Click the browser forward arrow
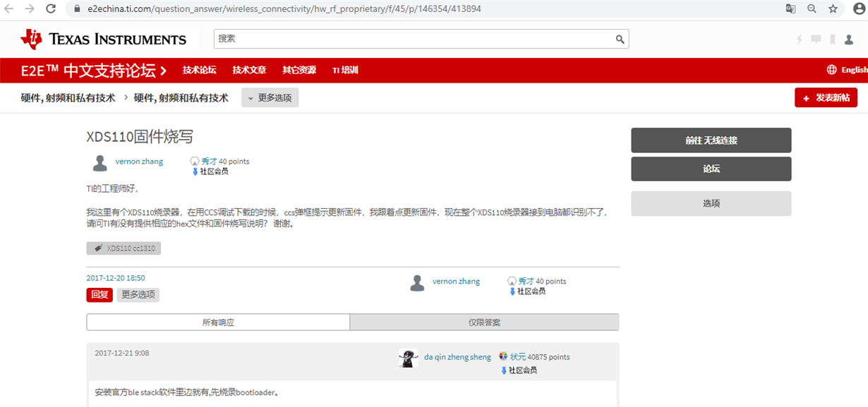Image resolution: width=868 pixels, height=407 pixels. pos(30,9)
